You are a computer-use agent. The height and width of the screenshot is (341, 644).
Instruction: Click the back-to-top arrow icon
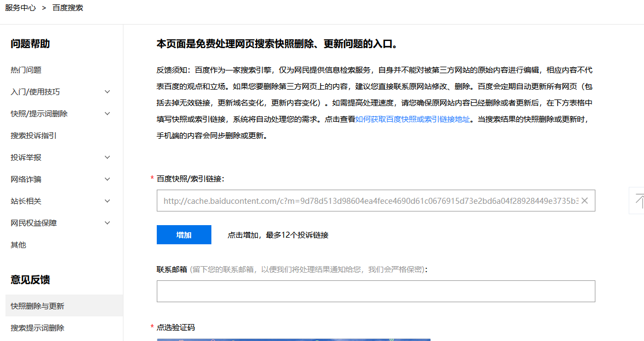(637, 201)
